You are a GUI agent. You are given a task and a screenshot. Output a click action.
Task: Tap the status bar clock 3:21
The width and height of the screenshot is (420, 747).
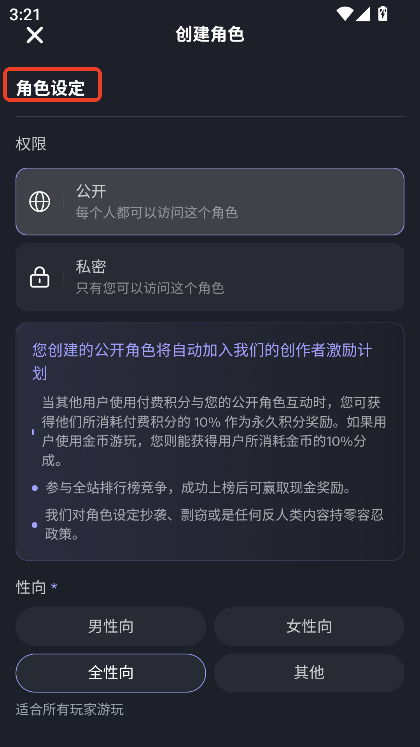click(25, 14)
